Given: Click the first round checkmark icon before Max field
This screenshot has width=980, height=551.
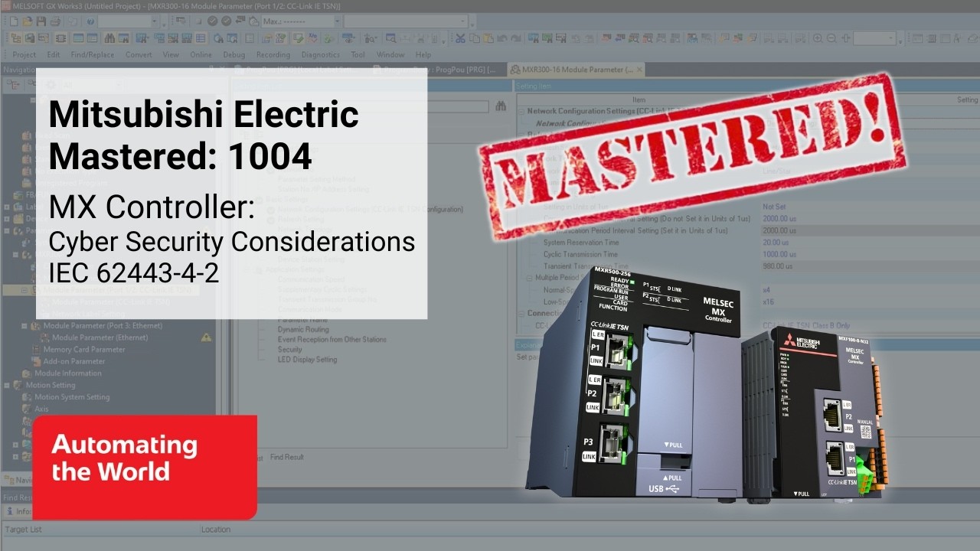Looking at the screenshot, I should [212, 21].
